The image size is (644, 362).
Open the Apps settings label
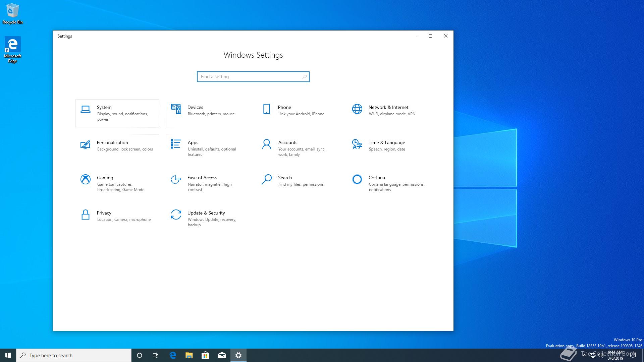[x=193, y=142]
